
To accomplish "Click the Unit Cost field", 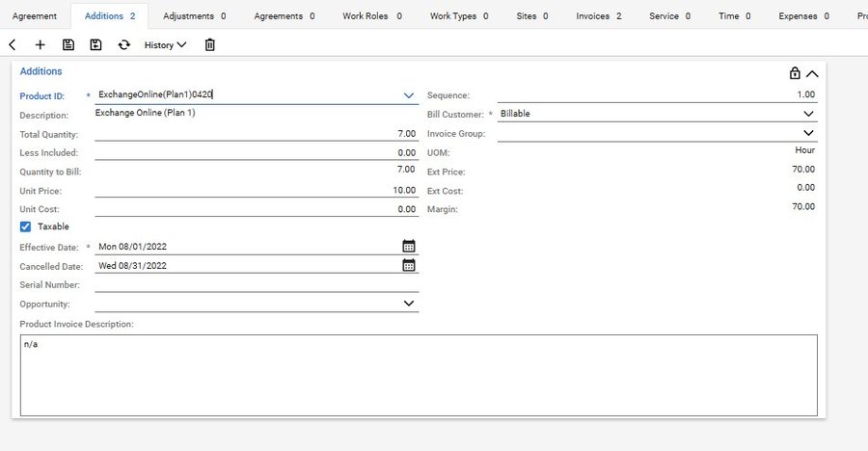I will pos(257,208).
